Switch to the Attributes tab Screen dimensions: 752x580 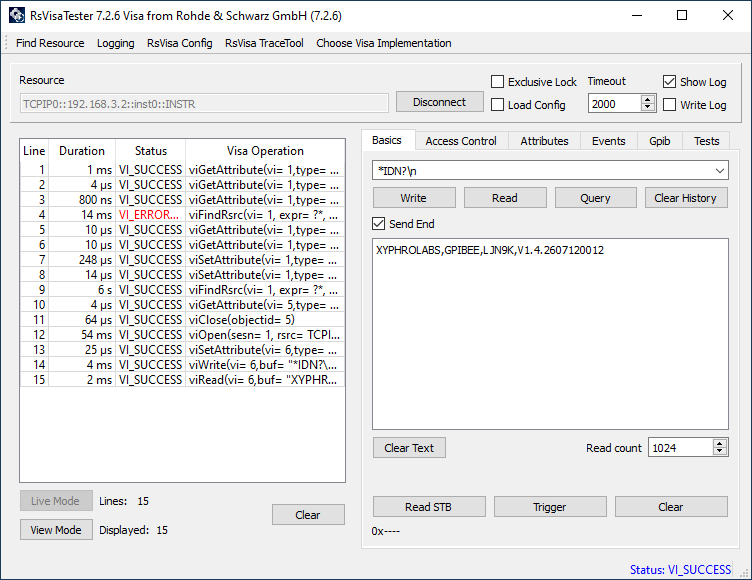(x=544, y=141)
